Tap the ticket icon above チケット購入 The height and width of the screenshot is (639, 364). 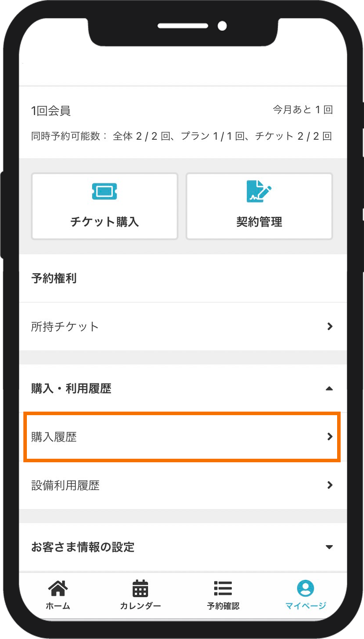[x=104, y=191]
